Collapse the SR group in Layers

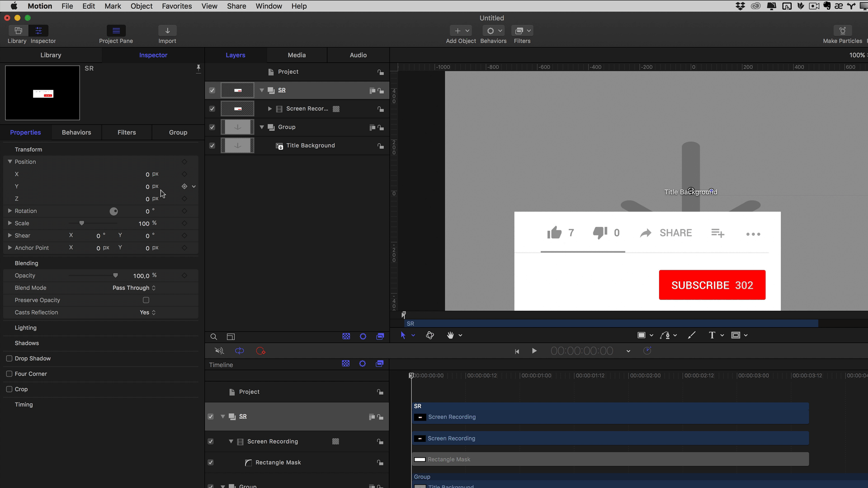coord(262,90)
